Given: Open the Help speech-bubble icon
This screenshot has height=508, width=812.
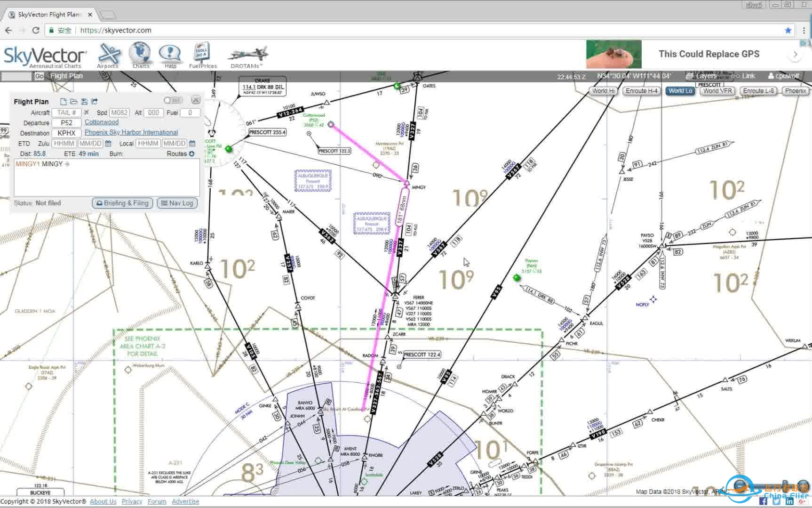Looking at the screenshot, I should pyautogui.click(x=170, y=56).
